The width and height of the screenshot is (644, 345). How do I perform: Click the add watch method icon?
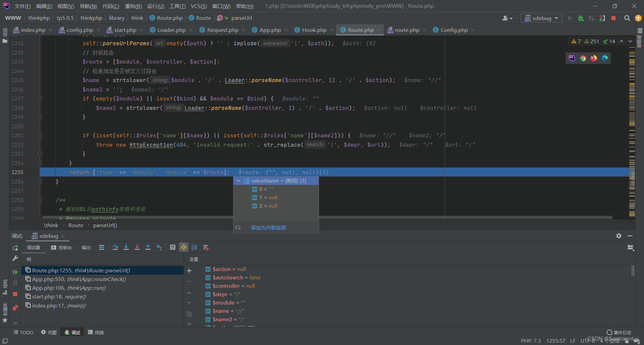tap(206, 248)
